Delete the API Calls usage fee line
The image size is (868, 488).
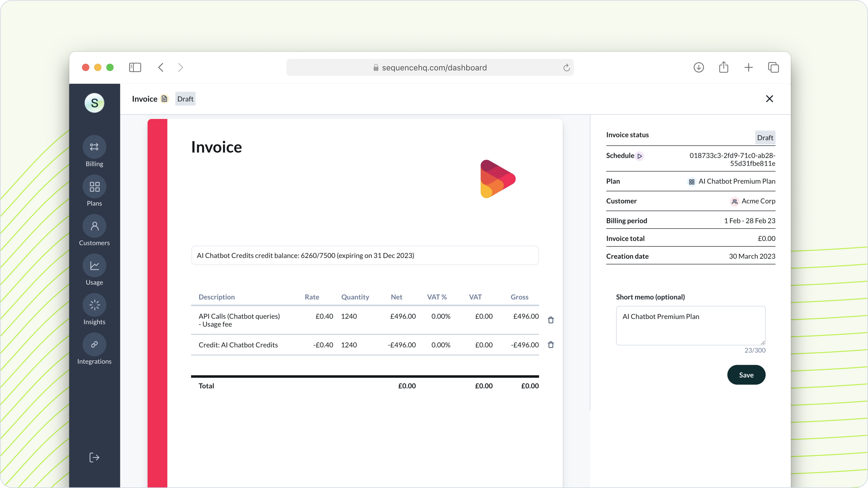tap(551, 320)
